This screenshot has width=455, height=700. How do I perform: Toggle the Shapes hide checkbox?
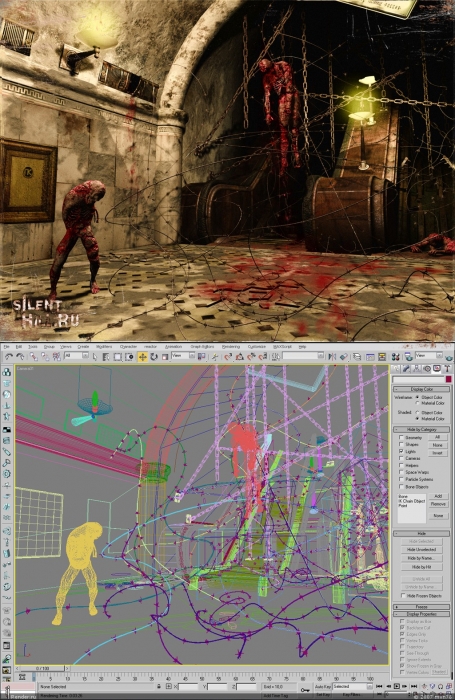401,445
